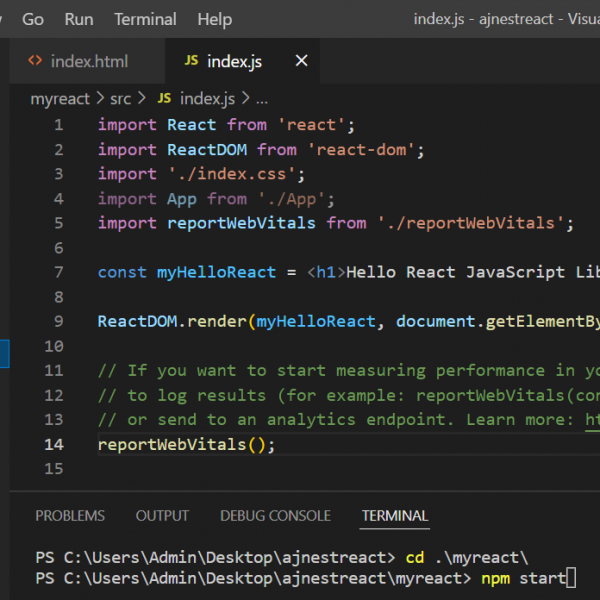
Task: Click the JS icon in the breadcrumb
Action: click(x=164, y=98)
